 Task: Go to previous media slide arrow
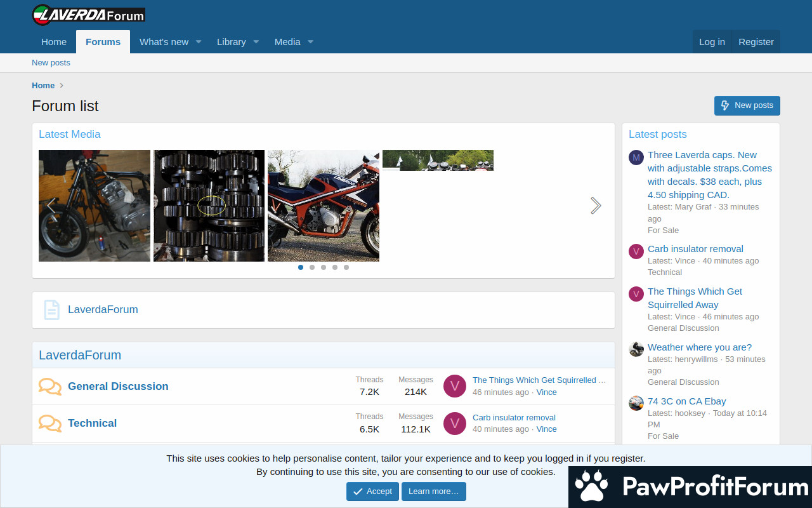51,206
